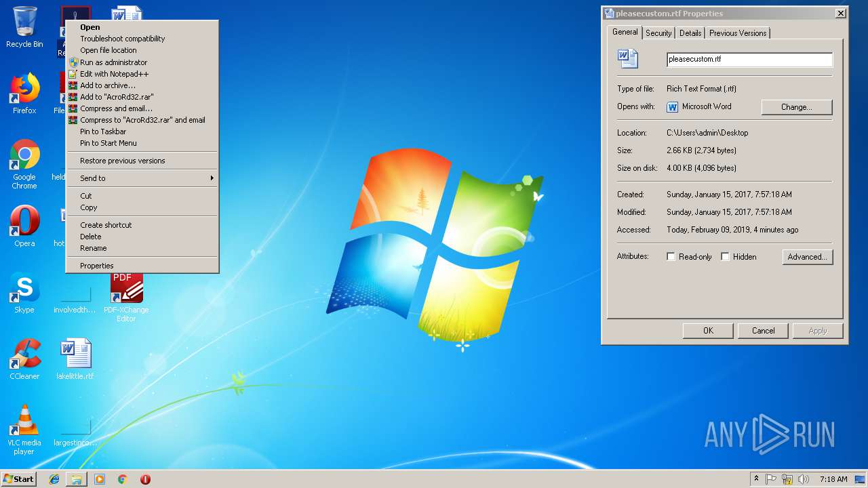The height and width of the screenshot is (488, 868).
Task: Open Opera from the taskbar
Action: (145, 479)
